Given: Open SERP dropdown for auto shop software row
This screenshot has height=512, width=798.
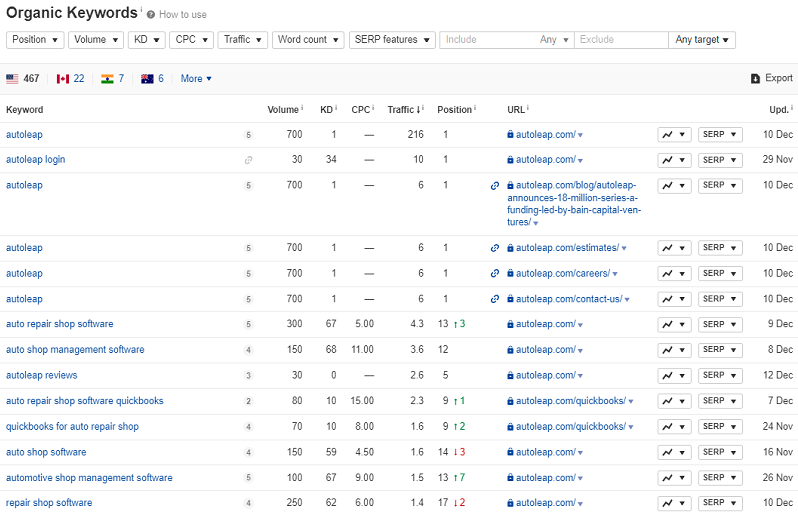Looking at the screenshot, I should pos(720,452).
